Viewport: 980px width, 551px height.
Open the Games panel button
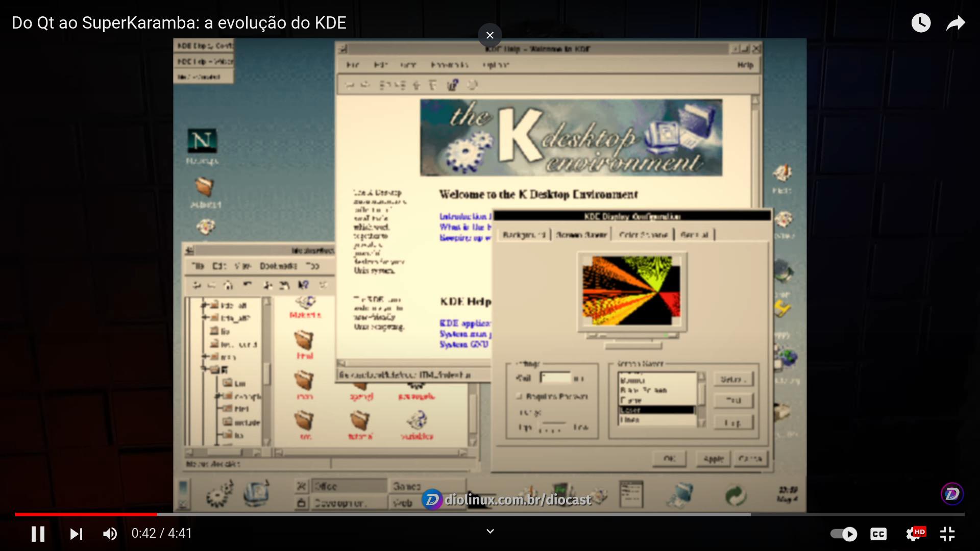(427, 486)
